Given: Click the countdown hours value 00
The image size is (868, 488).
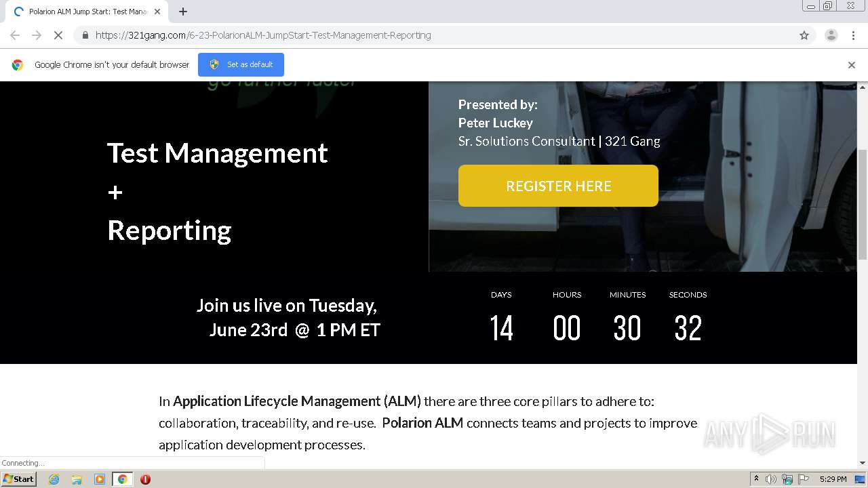Looking at the screenshot, I should pyautogui.click(x=567, y=328).
